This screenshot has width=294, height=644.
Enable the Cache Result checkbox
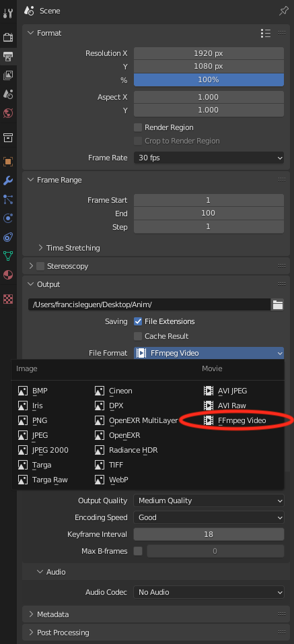point(138,336)
